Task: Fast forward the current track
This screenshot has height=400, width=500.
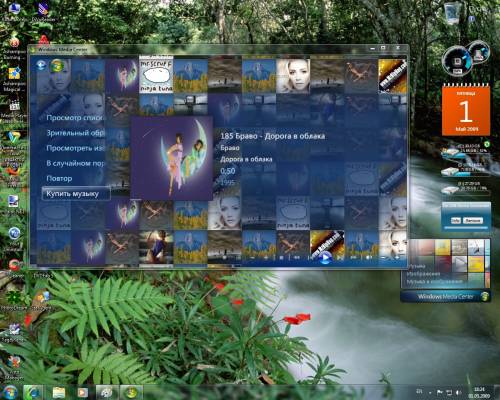Action: tap(353, 258)
